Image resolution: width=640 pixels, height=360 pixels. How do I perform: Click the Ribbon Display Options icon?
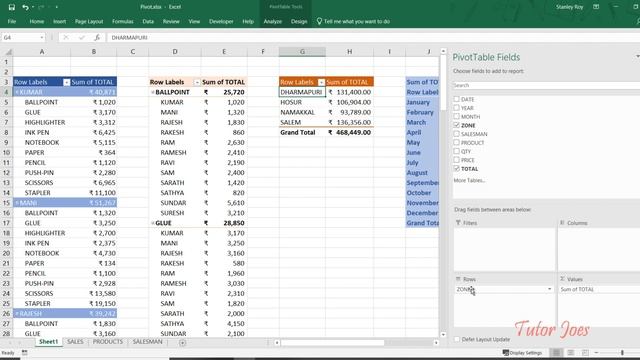tap(596, 7)
